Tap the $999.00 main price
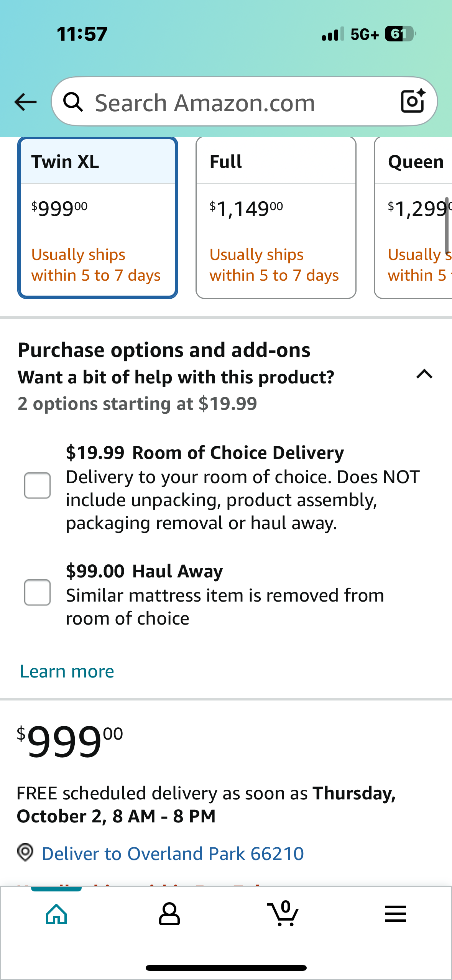 (70, 741)
